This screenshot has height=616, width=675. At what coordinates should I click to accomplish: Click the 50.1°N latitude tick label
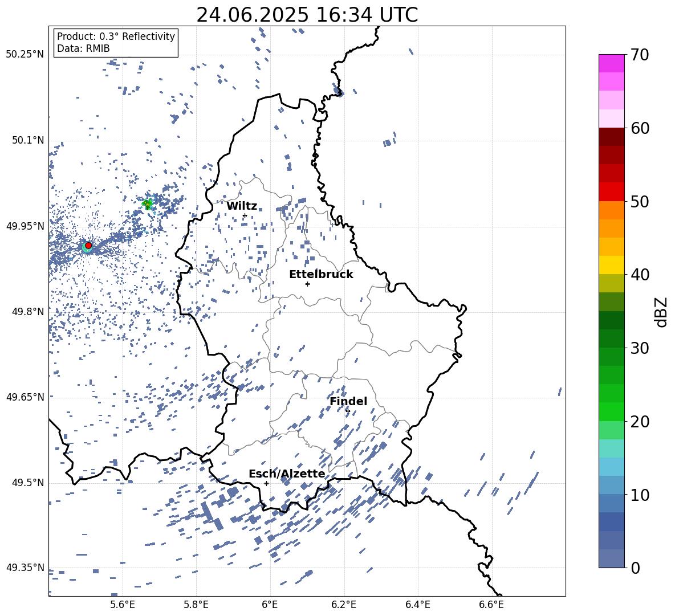(27, 140)
